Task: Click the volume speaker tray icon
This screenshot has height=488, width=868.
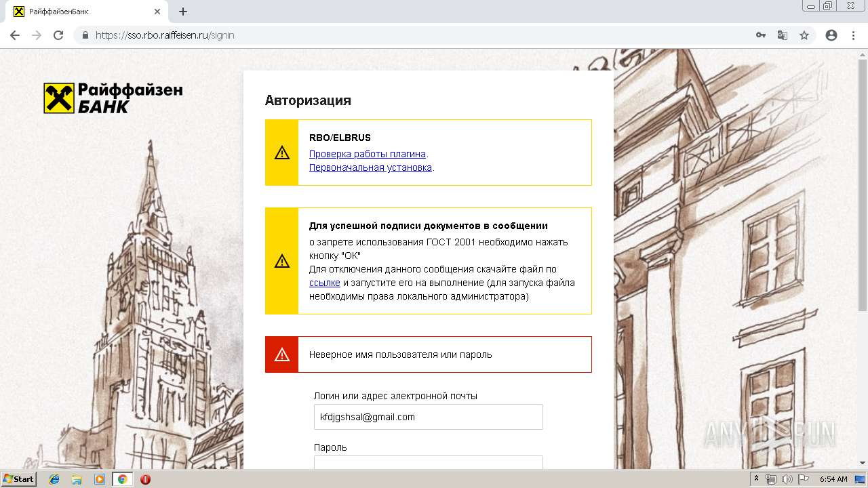Action: [x=787, y=479]
